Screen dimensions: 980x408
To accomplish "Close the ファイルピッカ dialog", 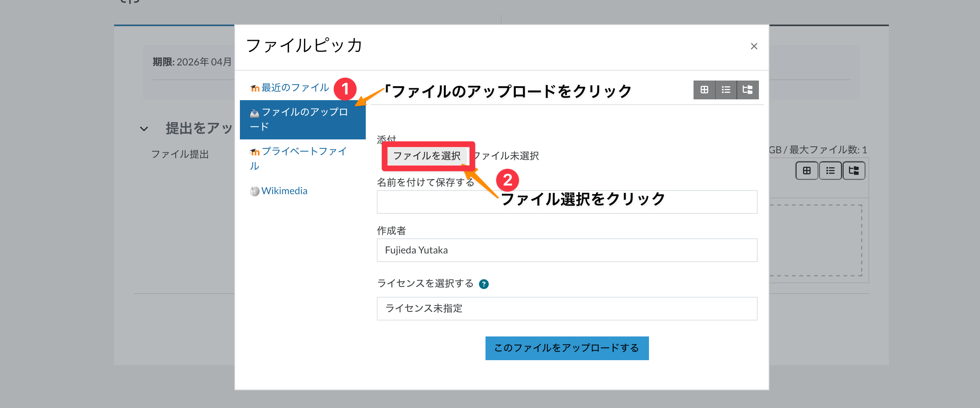I will click(x=754, y=46).
